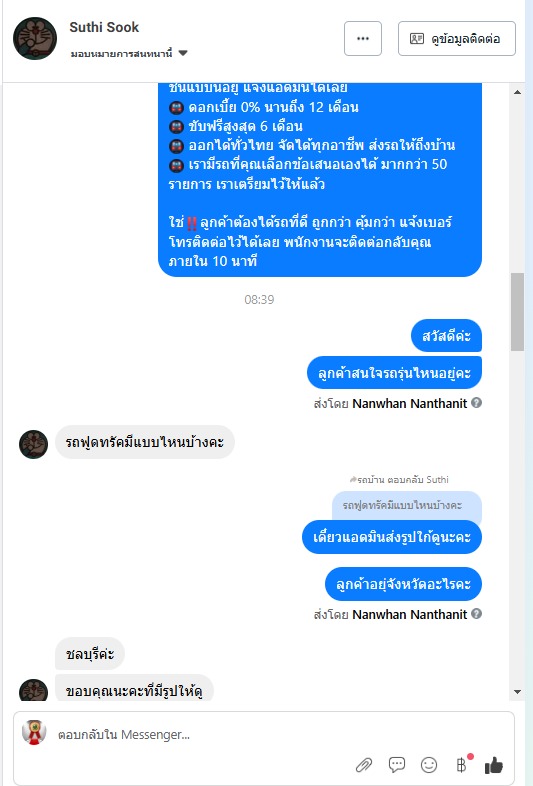Click the chat scrollbar thumb
The image size is (533, 786).
coord(517,312)
